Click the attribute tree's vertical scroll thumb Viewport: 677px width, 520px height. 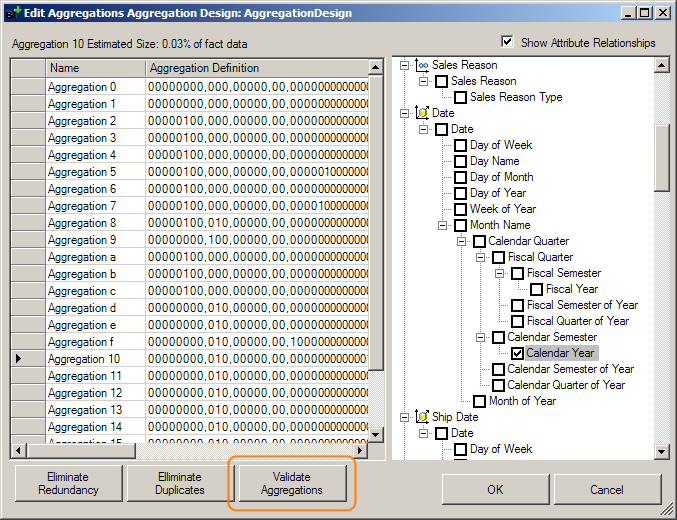click(x=661, y=158)
